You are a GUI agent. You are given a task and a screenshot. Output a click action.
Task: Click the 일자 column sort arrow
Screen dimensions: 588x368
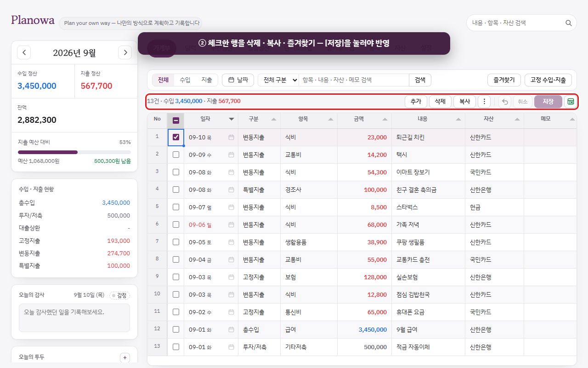pos(232,119)
